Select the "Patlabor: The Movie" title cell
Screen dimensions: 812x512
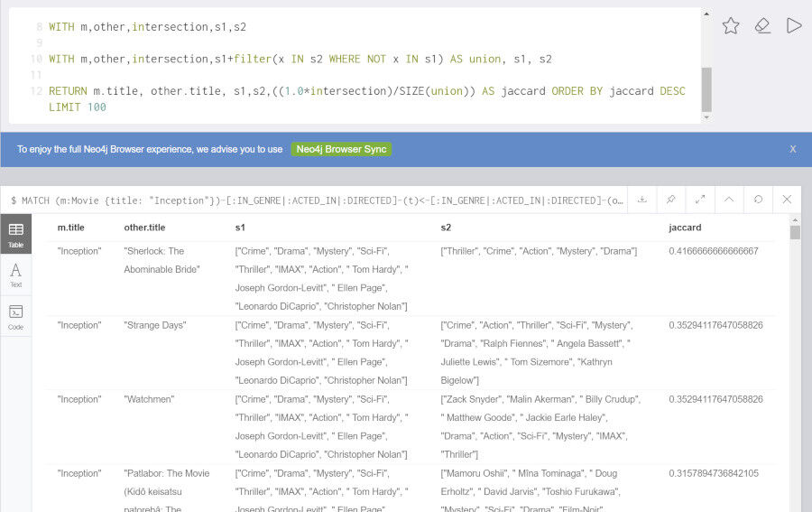click(x=166, y=490)
